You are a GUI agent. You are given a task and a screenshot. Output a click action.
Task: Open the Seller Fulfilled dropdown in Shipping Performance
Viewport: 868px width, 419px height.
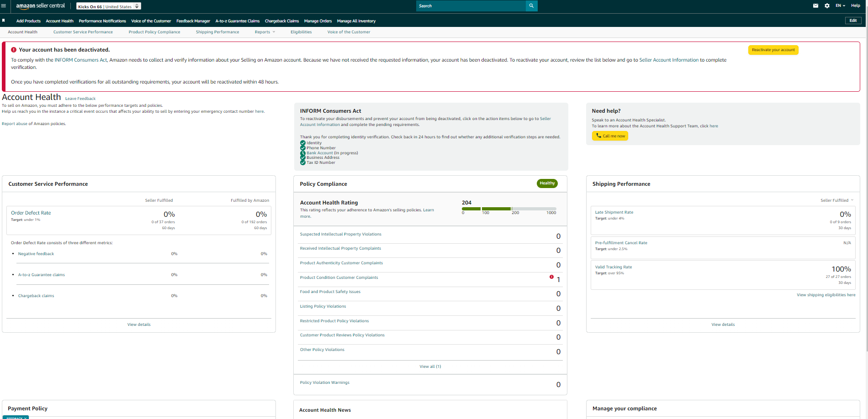tap(837, 200)
